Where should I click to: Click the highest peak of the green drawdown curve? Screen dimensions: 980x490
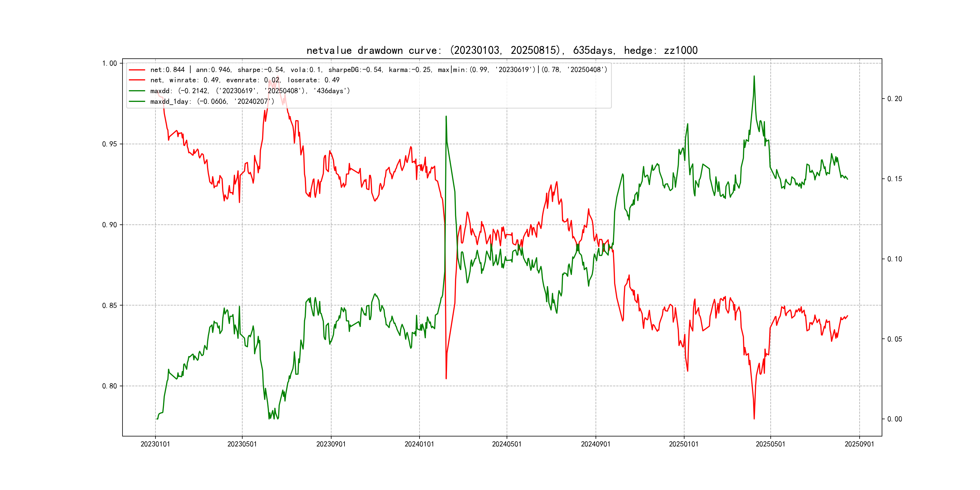754,76
